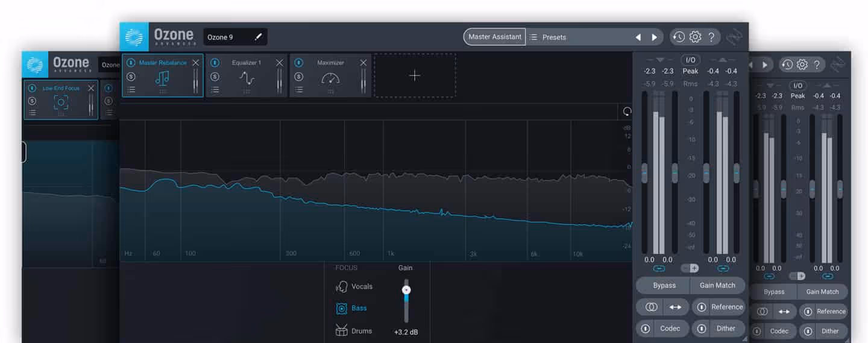Solo the Master Rebalance module
This screenshot has width=868, height=343.
(x=131, y=77)
